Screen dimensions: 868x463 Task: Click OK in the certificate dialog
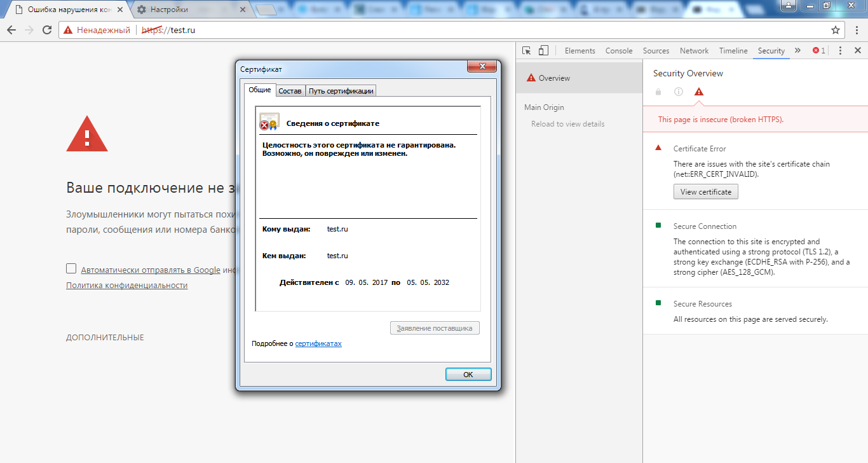(468, 375)
